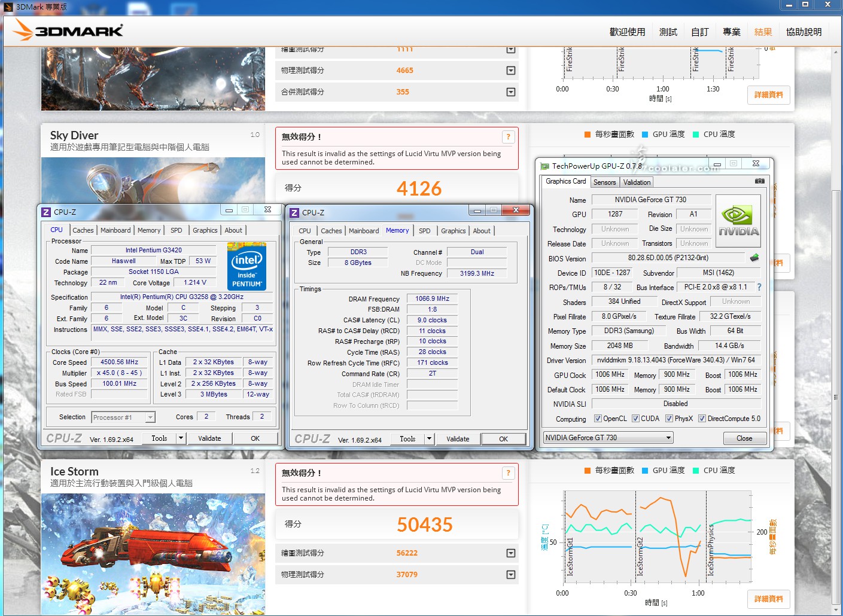Click OK in CPU-Z Memory window
The width and height of the screenshot is (843, 616).
coord(504,439)
